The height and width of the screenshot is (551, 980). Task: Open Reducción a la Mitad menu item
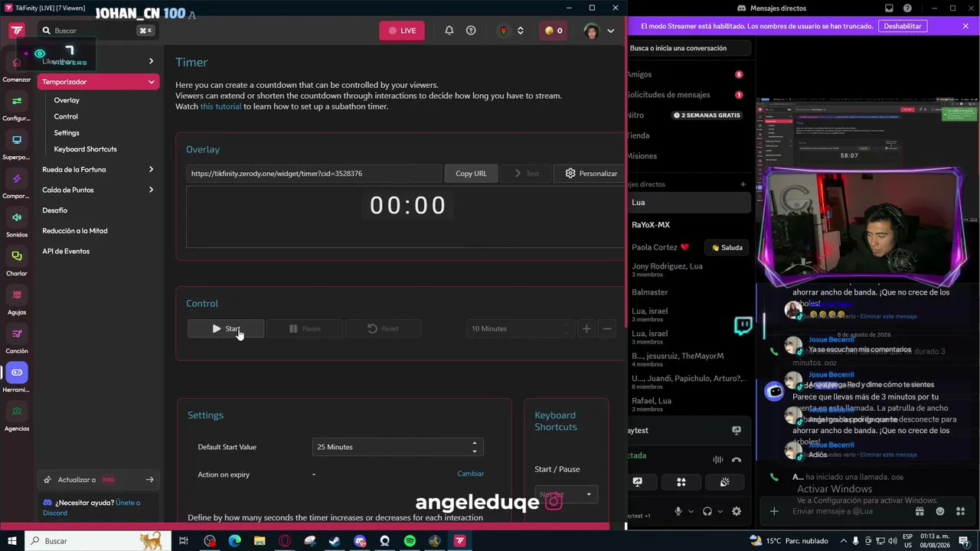75,230
